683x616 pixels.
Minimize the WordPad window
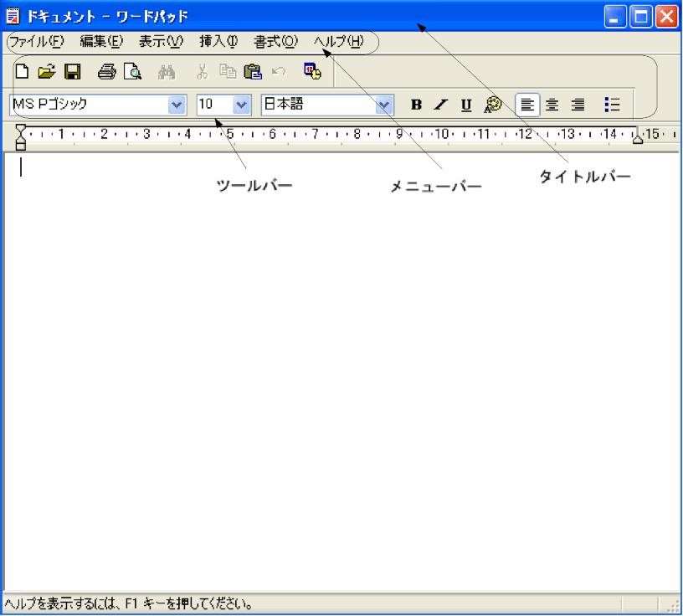pyautogui.click(x=615, y=17)
